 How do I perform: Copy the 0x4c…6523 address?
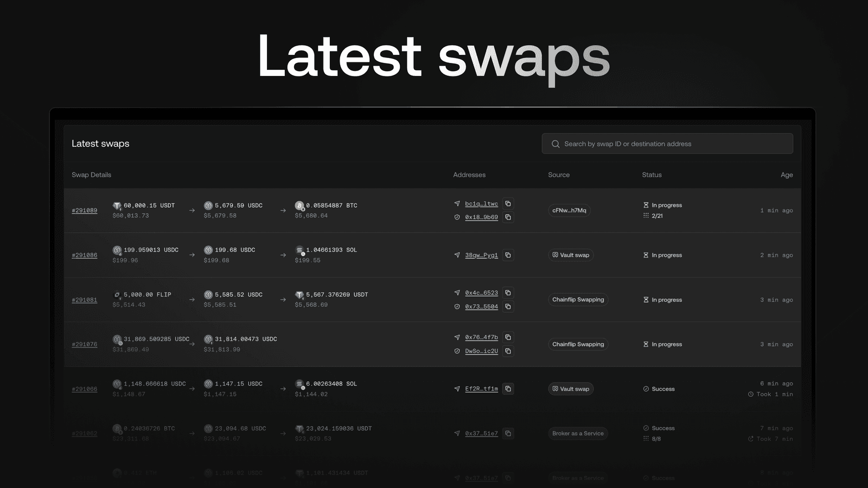tap(508, 293)
